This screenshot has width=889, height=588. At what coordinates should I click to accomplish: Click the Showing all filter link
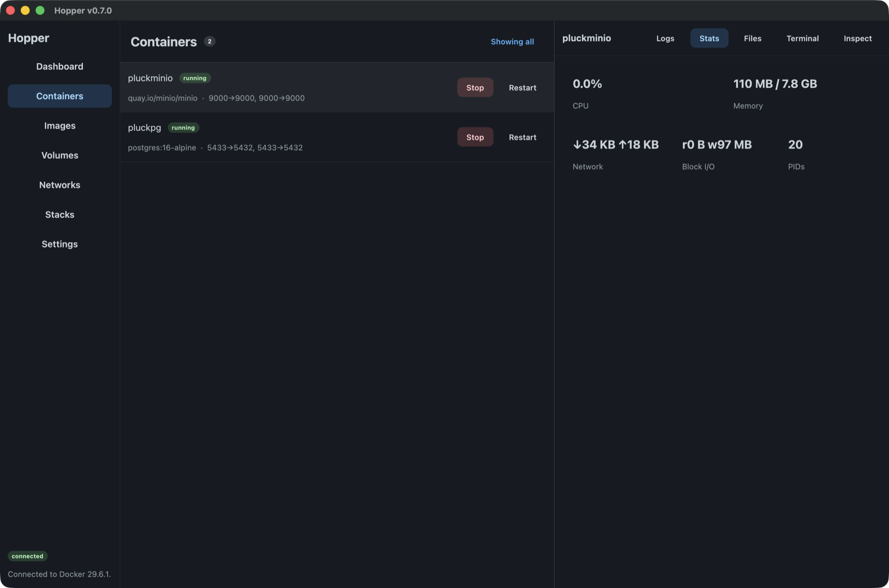tap(512, 41)
